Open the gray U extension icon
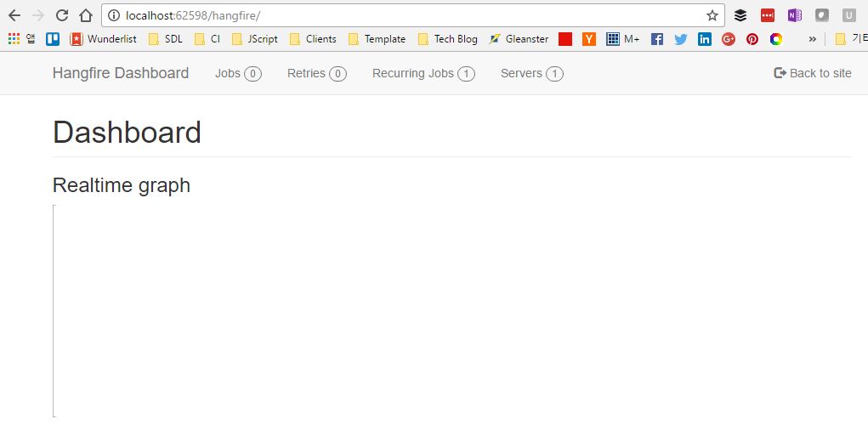This screenshot has width=868, height=436. pos(849,15)
